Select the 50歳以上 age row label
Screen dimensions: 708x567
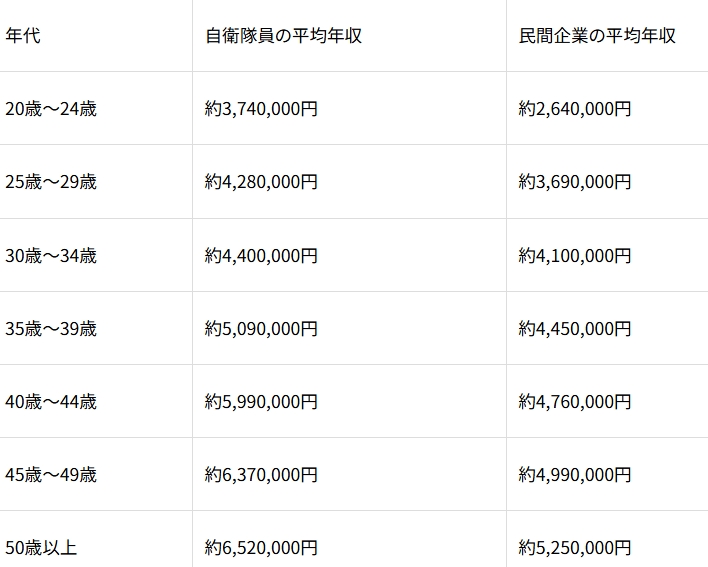pyautogui.click(x=41, y=547)
